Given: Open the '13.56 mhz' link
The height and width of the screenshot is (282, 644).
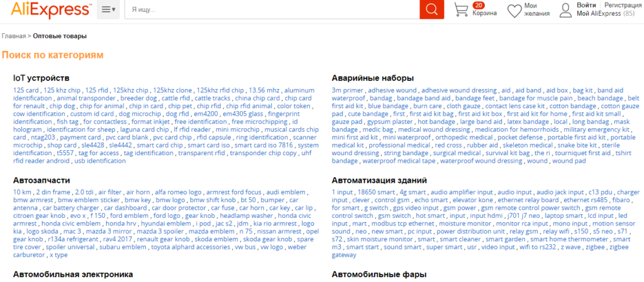Looking at the screenshot, I should [264, 90].
